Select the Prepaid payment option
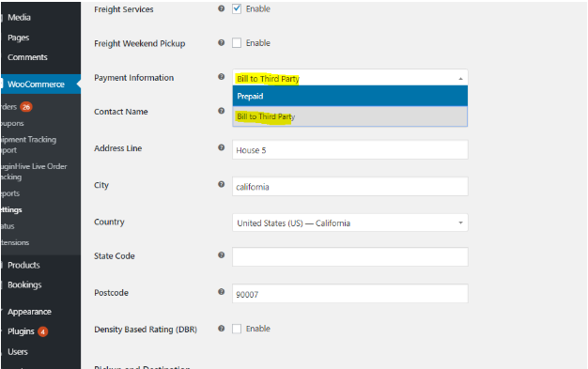 click(x=349, y=96)
